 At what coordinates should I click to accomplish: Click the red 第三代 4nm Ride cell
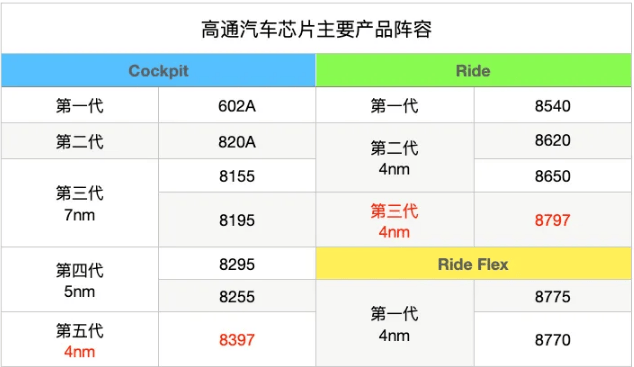click(395, 221)
